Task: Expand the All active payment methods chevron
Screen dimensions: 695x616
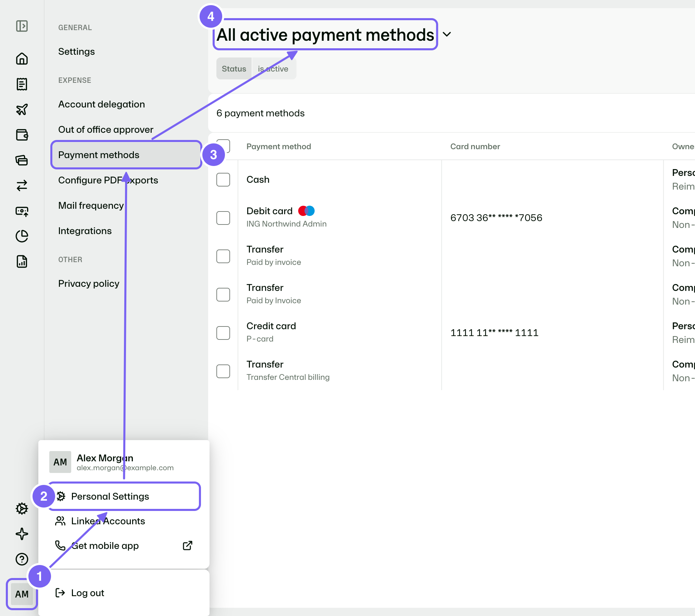Action: point(447,34)
